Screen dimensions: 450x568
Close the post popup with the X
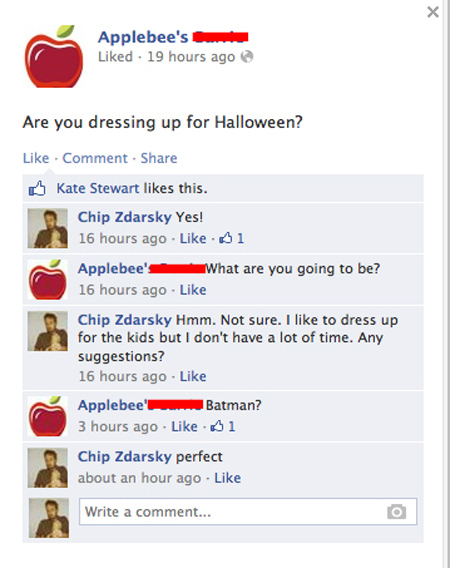coord(433,12)
